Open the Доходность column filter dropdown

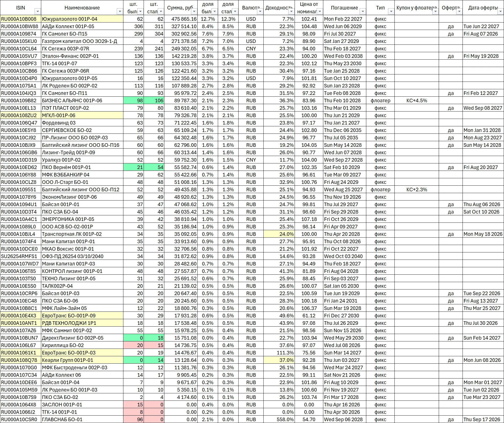point(291,12)
